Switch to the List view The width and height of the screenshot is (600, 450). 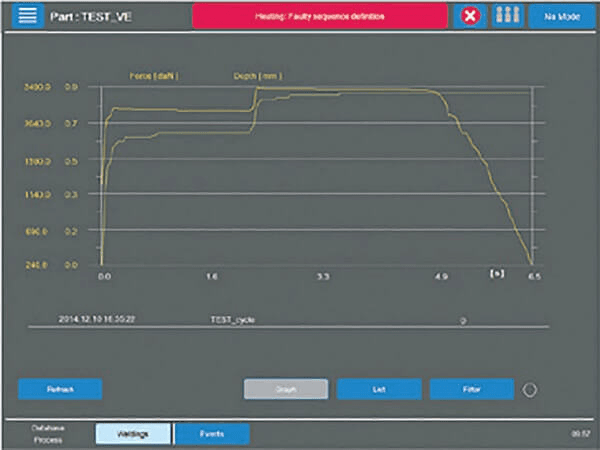click(x=379, y=389)
